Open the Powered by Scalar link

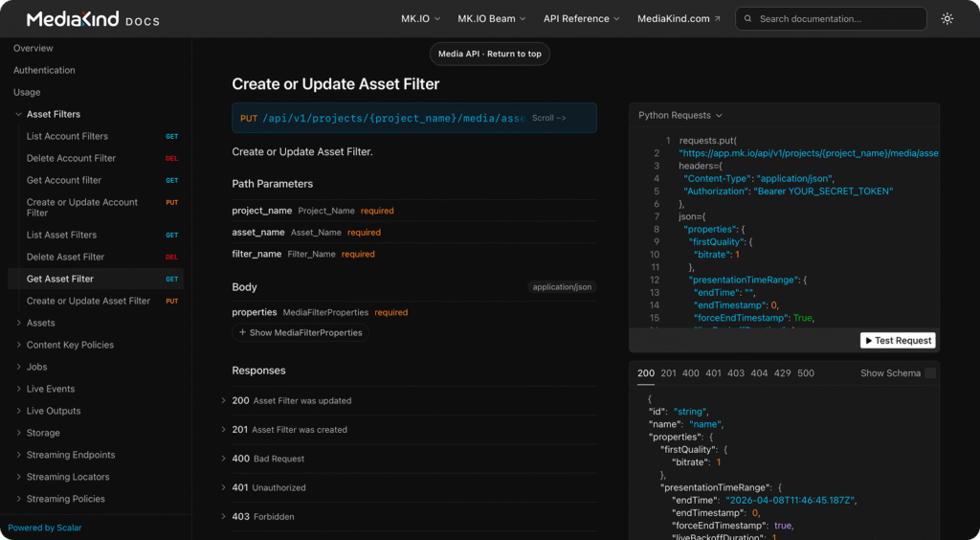click(x=45, y=528)
